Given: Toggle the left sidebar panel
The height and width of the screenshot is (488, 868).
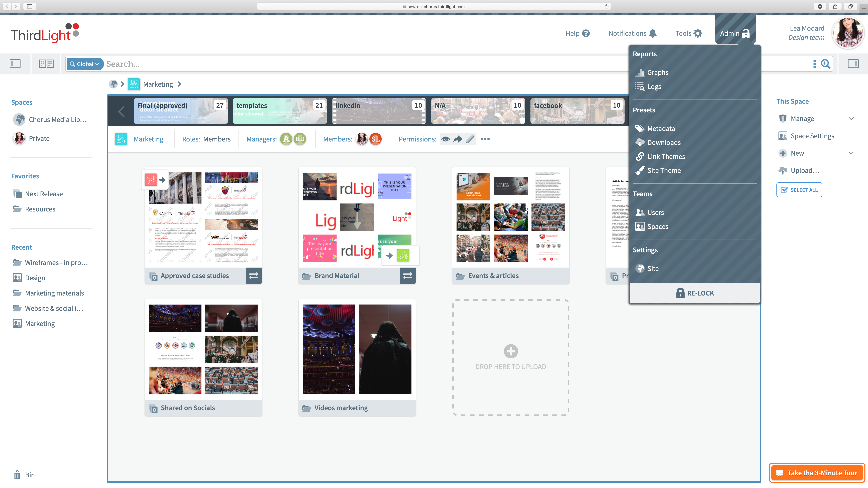Looking at the screenshot, I should [15, 64].
